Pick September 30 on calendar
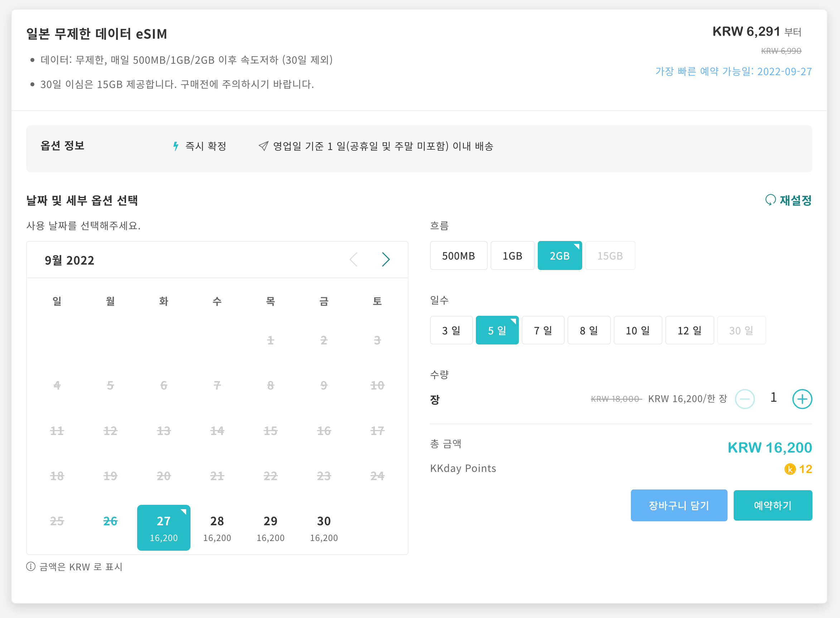840x618 pixels. (x=324, y=527)
